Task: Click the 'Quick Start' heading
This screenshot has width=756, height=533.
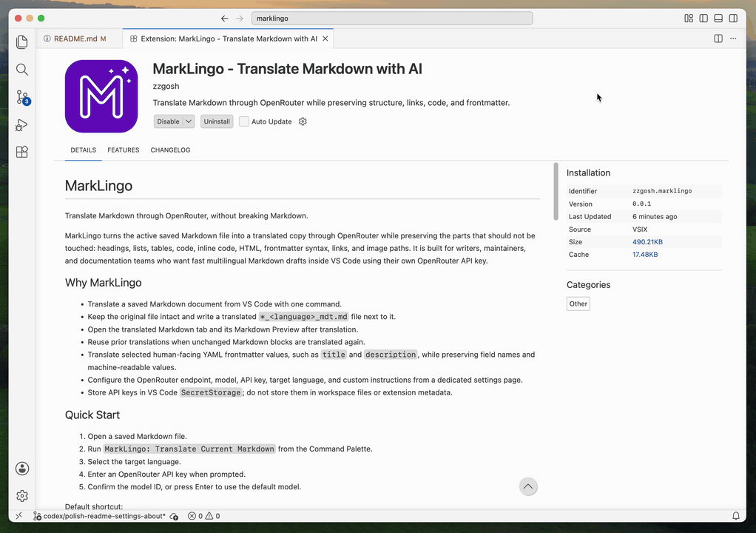Action: click(92, 415)
